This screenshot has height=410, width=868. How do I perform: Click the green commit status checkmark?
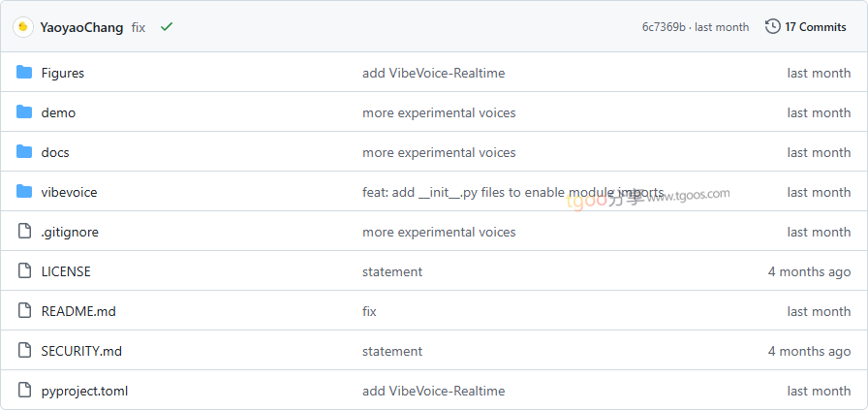tap(167, 27)
